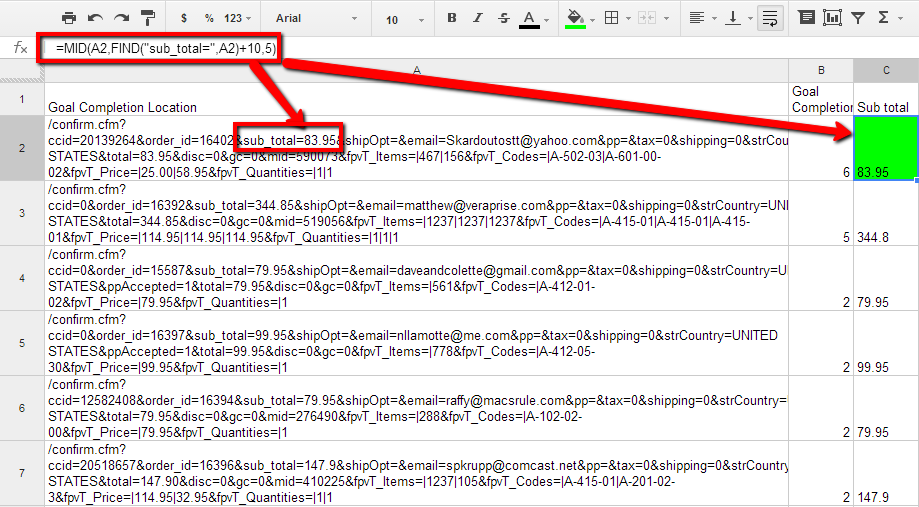Screen dimensions: 919x507
Task: Open the 123 number format dropdown
Action: click(x=238, y=18)
